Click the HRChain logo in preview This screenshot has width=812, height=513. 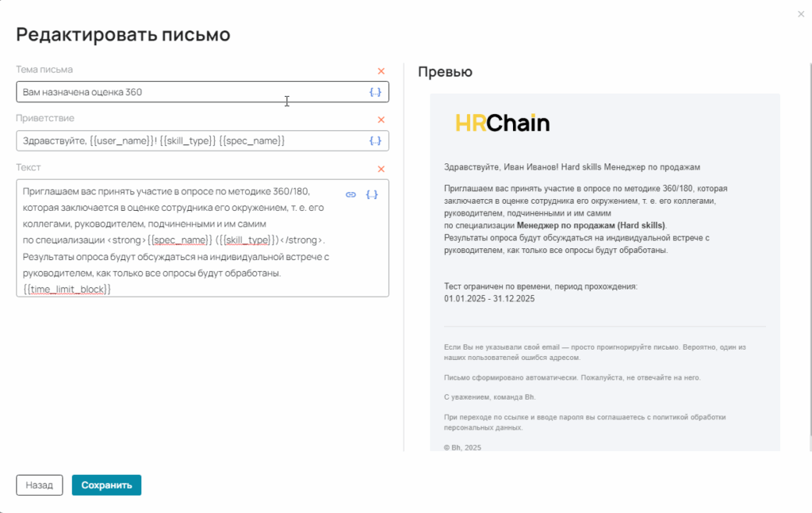(x=502, y=123)
